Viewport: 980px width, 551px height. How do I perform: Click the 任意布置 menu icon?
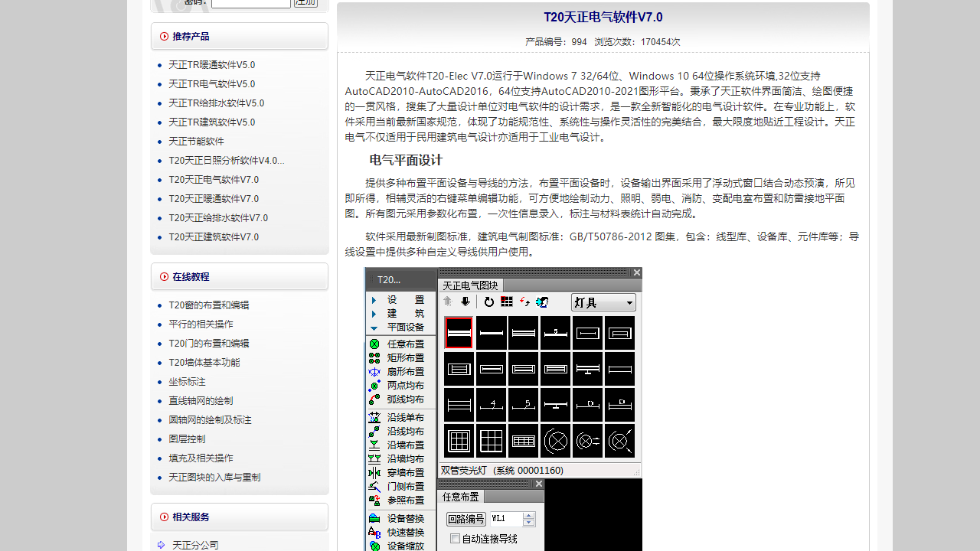click(374, 344)
